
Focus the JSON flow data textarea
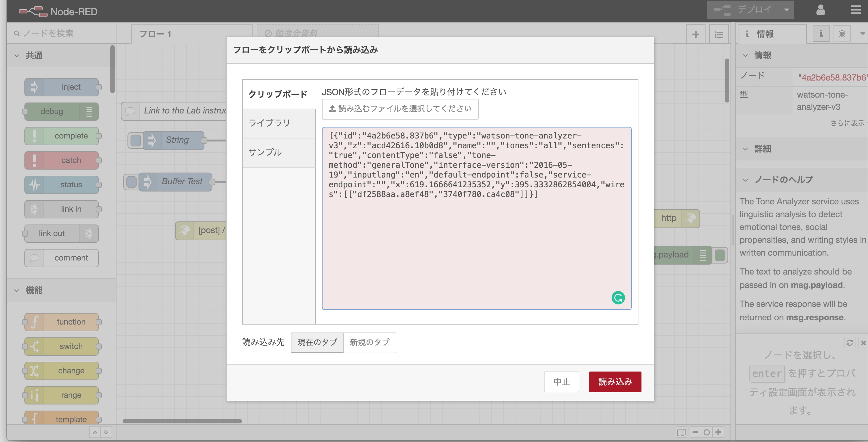(477, 218)
